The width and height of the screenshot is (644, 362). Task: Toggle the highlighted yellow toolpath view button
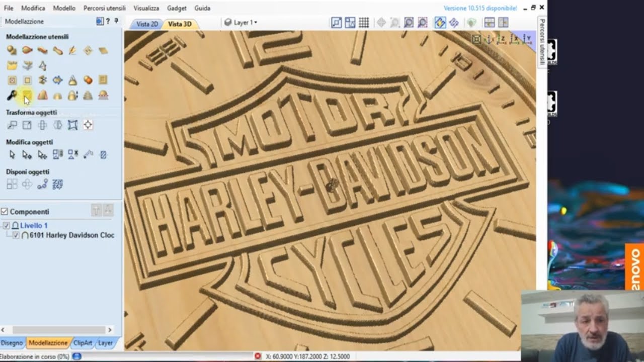click(x=440, y=23)
